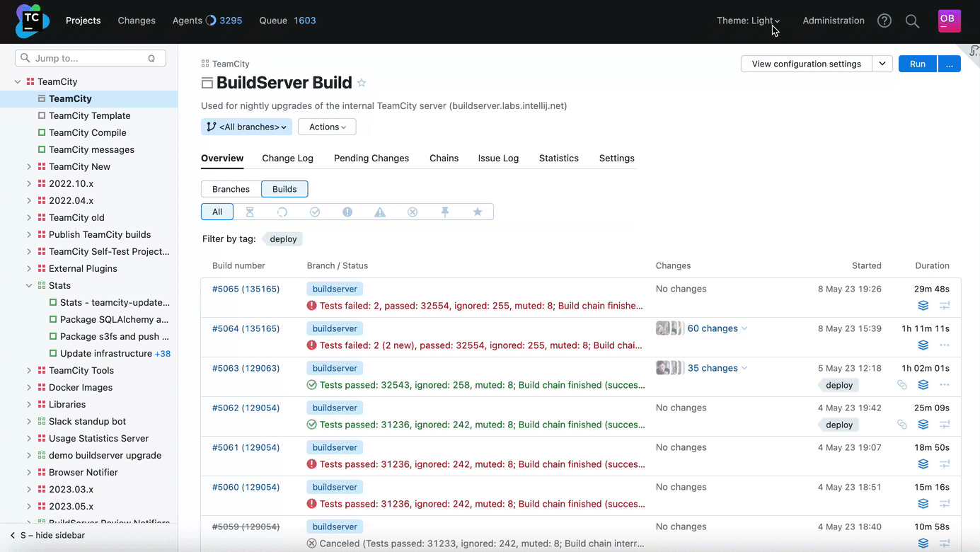
Task: Expand the Docker Images project
Action: [x=29, y=387]
